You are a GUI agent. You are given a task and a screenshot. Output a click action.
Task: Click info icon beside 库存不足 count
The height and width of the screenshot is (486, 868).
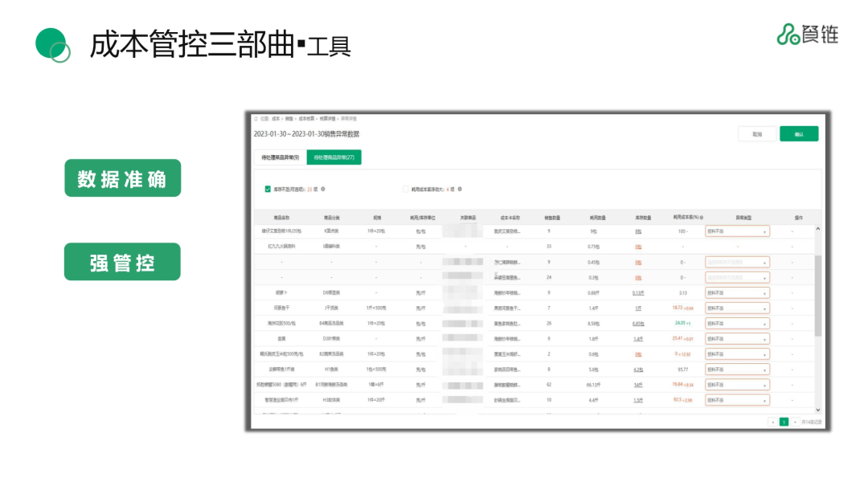(x=323, y=190)
